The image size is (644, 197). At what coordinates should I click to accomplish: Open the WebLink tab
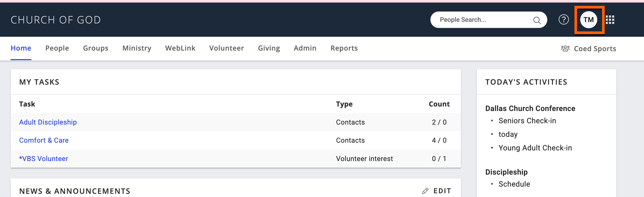(x=180, y=48)
